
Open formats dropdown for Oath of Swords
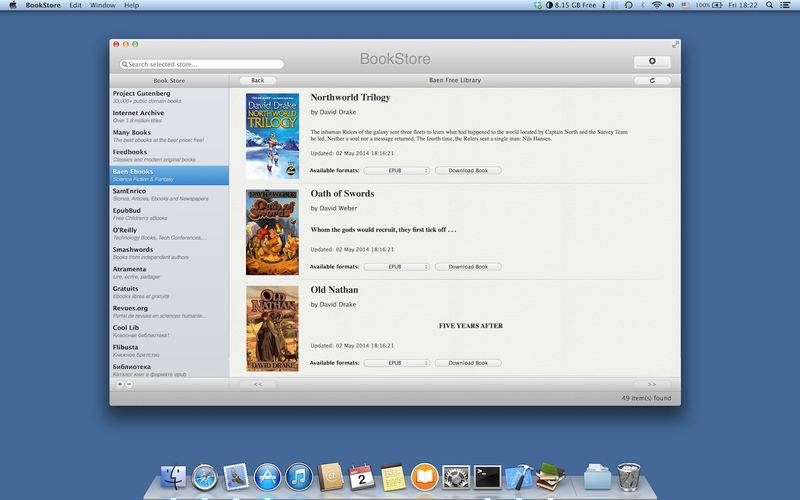tap(396, 267)
